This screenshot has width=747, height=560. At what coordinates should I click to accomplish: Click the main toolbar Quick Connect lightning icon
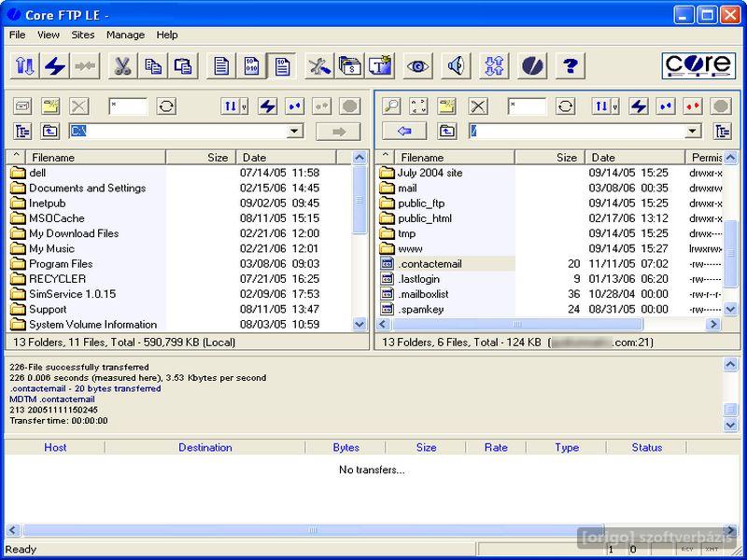55,65
